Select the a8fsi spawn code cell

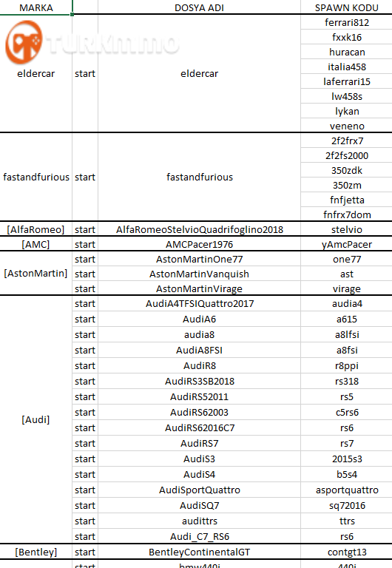coord(346,351)
